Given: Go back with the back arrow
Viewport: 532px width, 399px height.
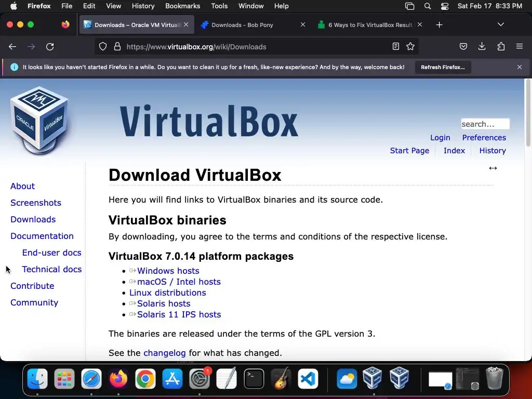Looking at the screenshot, I should 12,47.
